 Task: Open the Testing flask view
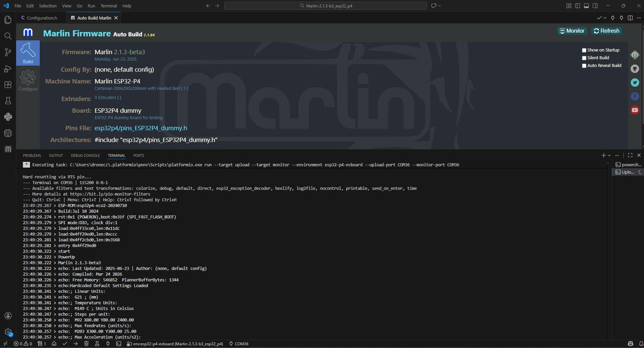(x=8, y=101)
